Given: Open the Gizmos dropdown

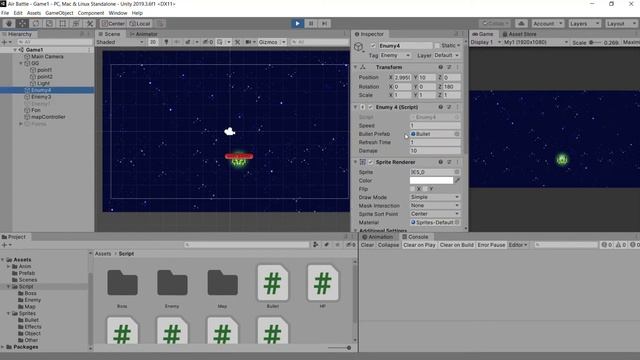Looking at the screenshot, I should click(x=272, y=42).
